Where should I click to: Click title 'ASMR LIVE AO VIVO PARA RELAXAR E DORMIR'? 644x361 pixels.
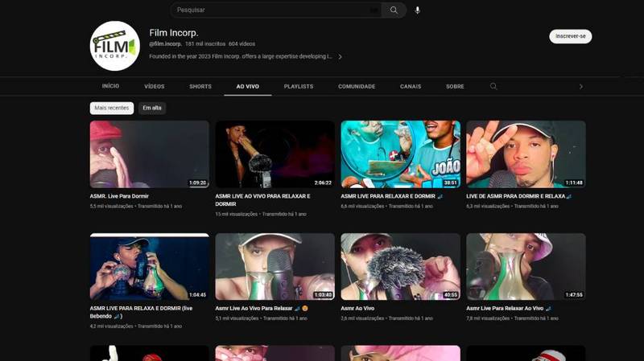[x=263, y=200]
